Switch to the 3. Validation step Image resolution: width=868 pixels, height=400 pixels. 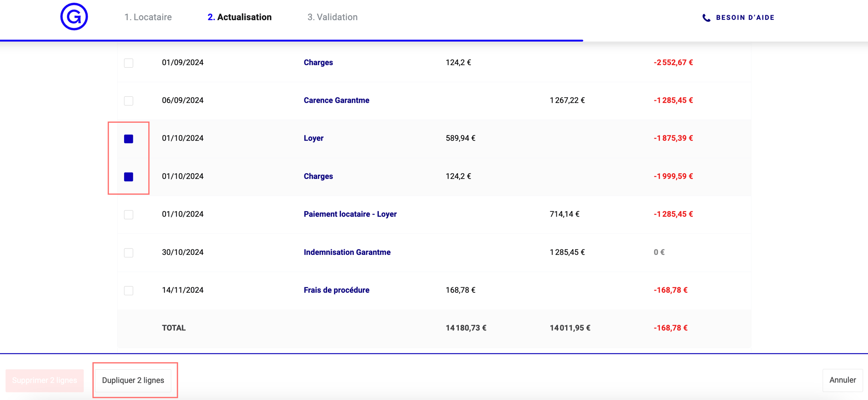332,17
